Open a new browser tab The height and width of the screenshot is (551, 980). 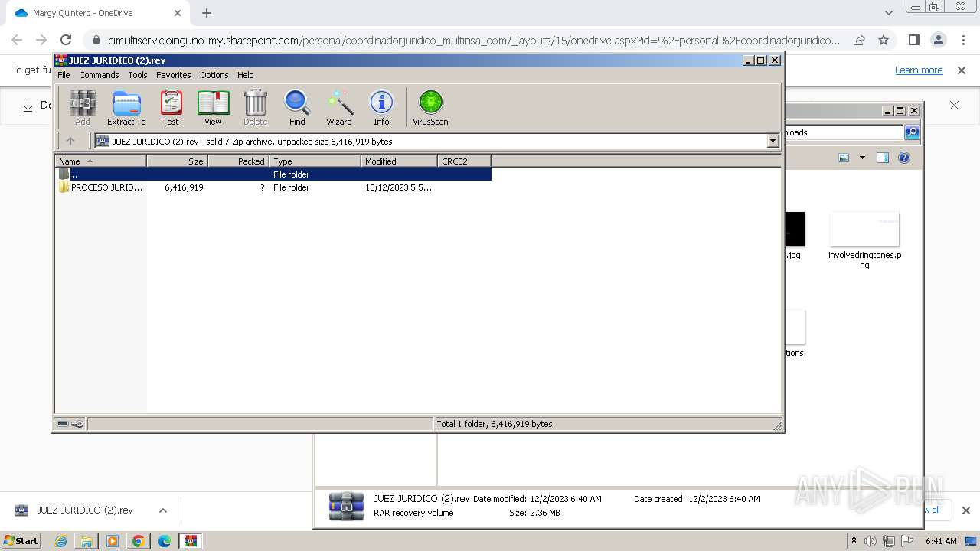[207, 13]
